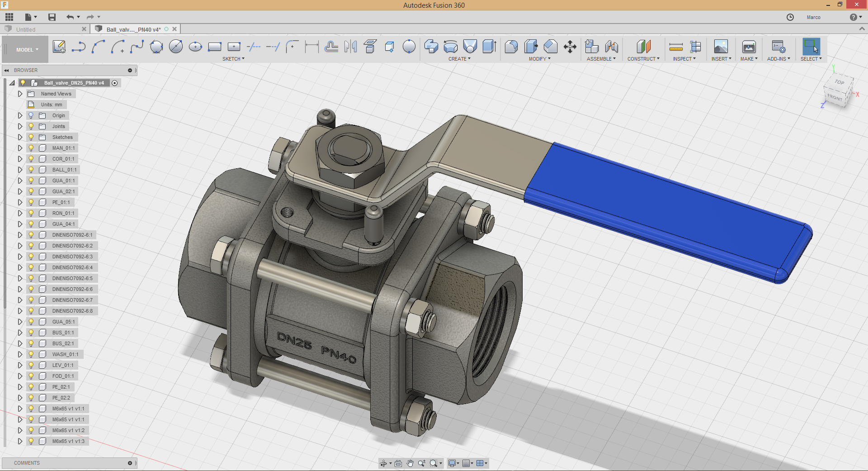868x471 pixels.
Task: Hide the LEV_01:1 component via lightbulb
Action: pyautogui.click(x=31, y=365)
